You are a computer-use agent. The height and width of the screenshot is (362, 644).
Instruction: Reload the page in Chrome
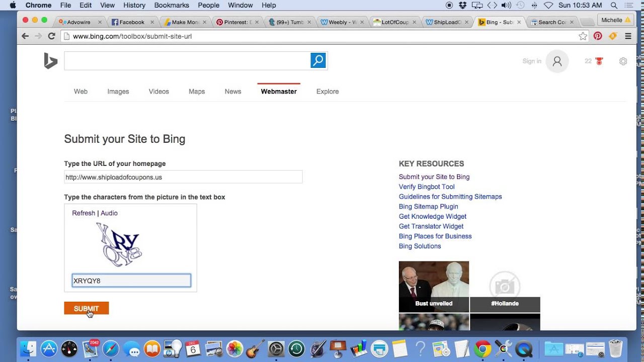[51, 36]
